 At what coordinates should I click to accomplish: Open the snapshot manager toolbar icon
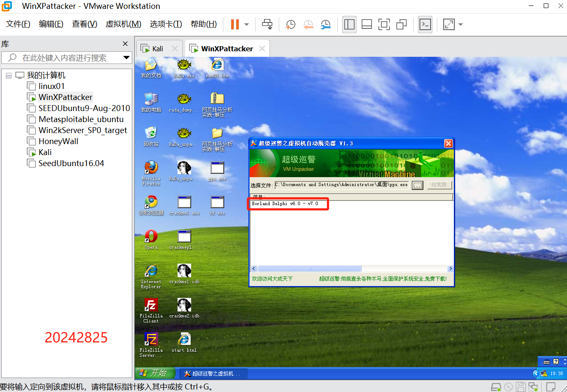click(x=325, y=25)
